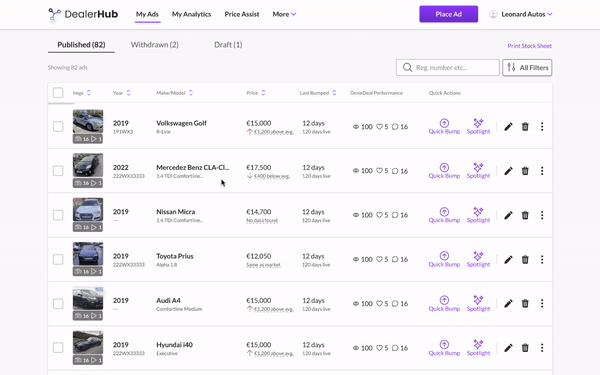Screen dimensions: 600x375
Task: Sort the table by the Price column
Action: (256, 93)
